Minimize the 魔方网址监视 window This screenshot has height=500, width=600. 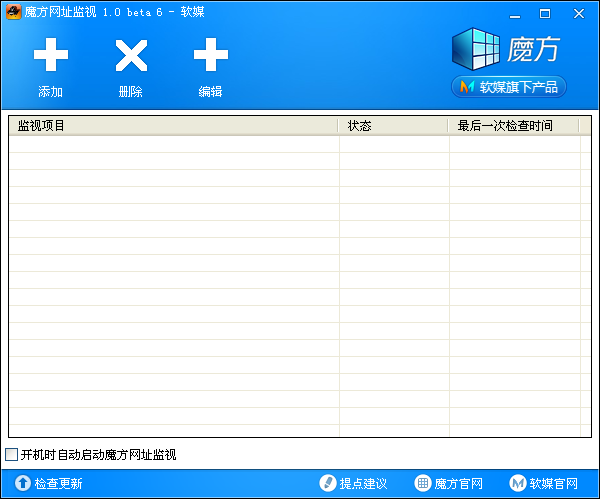[515, 15]
